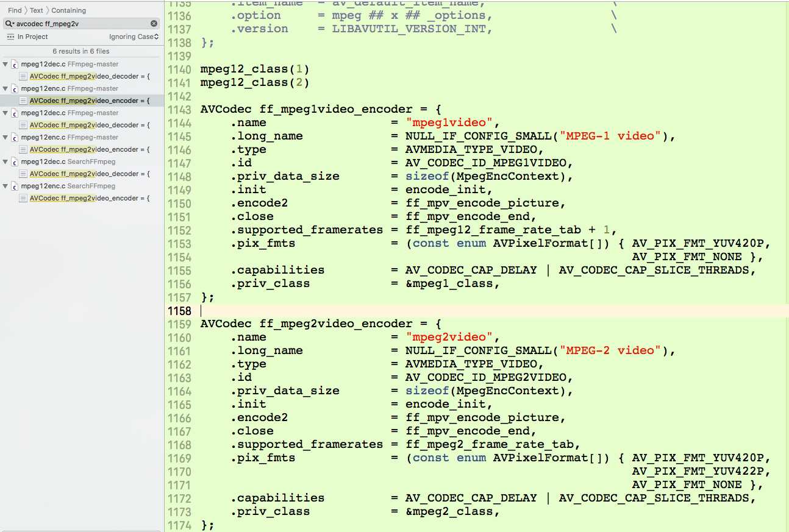
Task: Click line number 1174 in the gutter
Action: coord(179,525)
